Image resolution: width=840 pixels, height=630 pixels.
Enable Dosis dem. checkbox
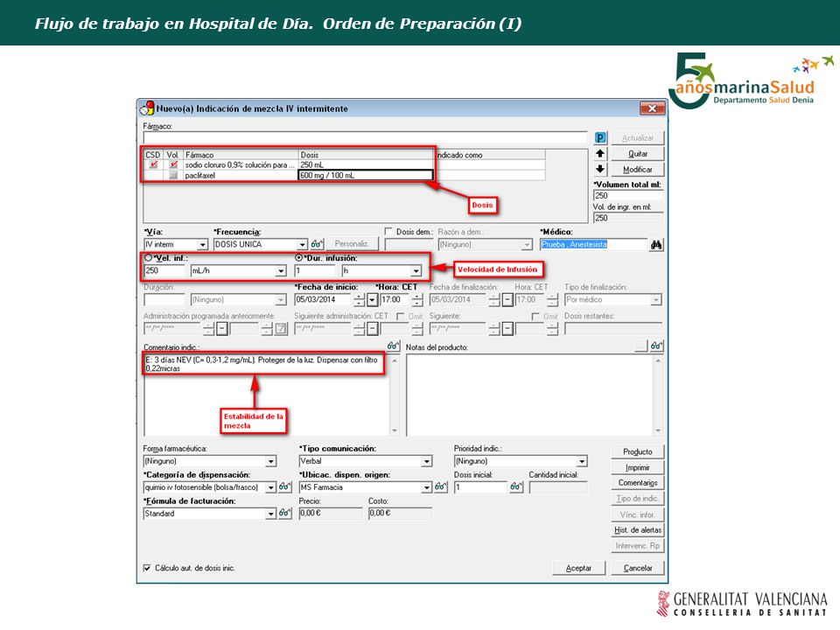[x=388, y=231]
